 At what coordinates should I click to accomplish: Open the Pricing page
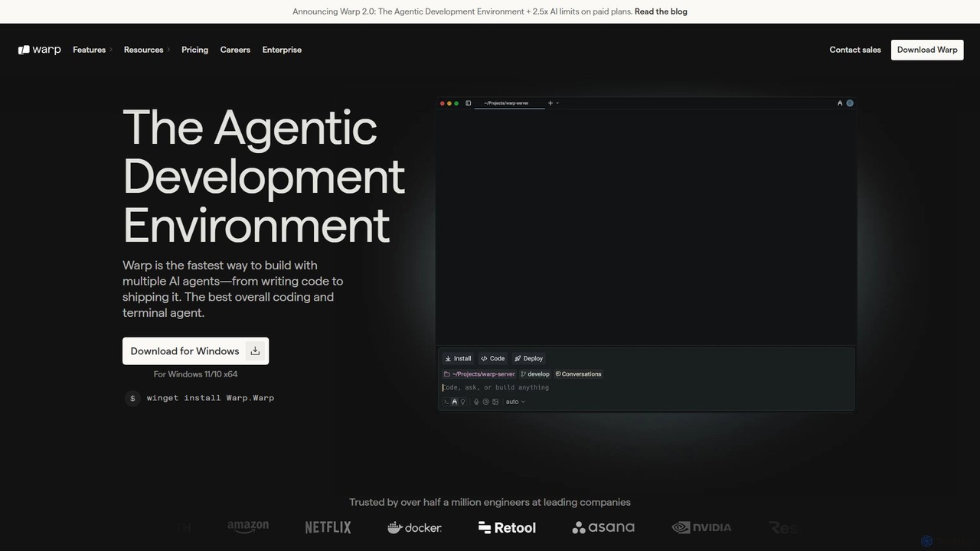pos(194,50)
